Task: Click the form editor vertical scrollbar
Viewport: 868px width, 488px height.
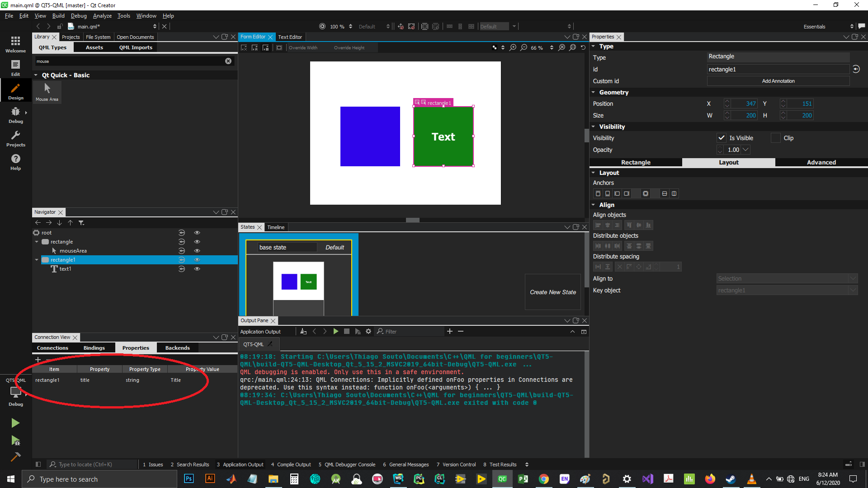Action: click(x=586, y=136)
